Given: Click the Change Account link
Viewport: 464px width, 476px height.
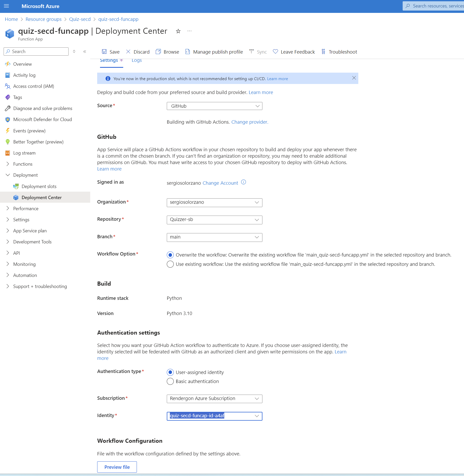Looking at the screenshot, I should tap(220, 183).
